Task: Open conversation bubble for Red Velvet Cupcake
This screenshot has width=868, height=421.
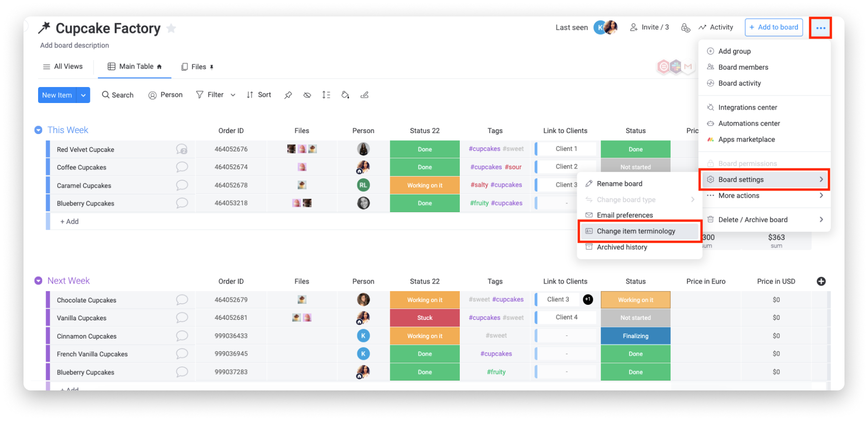Action: coord(182,149)
